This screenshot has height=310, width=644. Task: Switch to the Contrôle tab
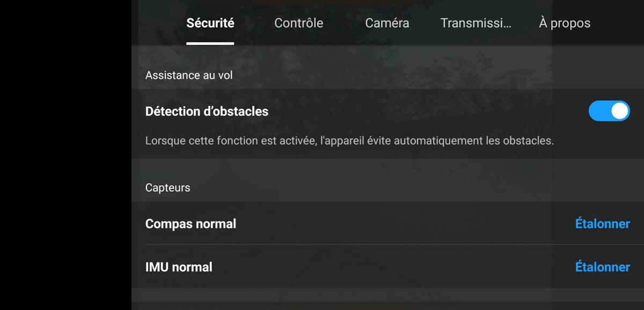pyautogui.click(x=298, y=23)
